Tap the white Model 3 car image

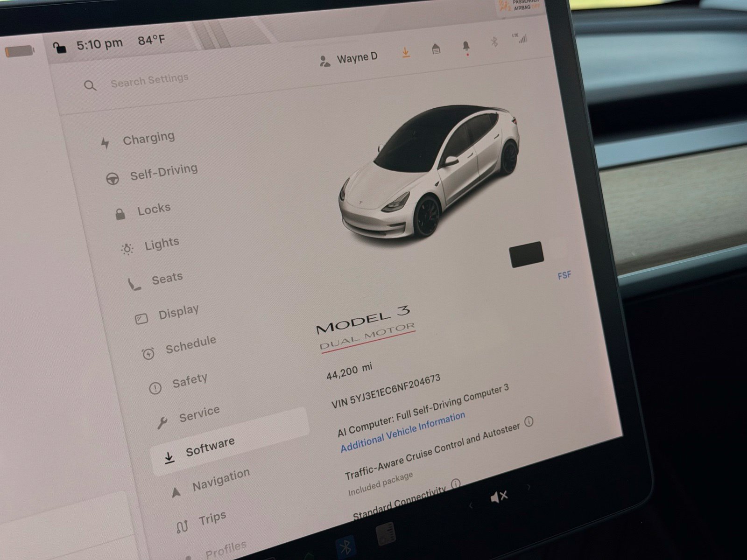pyautogui.click(x=429, y=172)
